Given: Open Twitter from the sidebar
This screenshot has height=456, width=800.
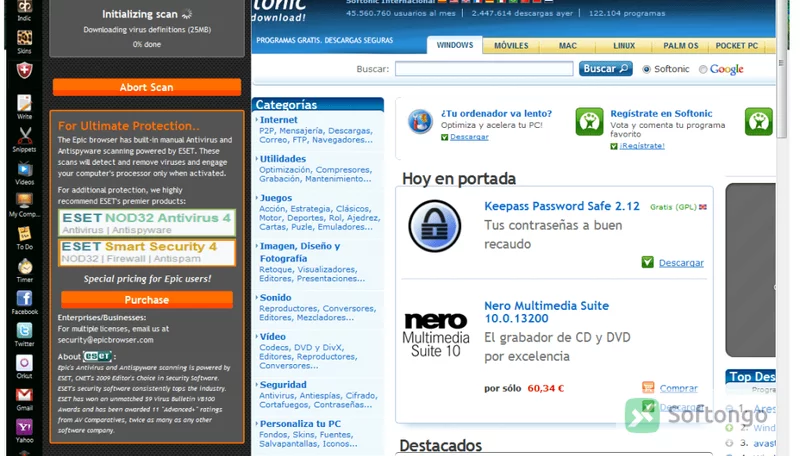Looking at the screenshot, I should (24, 335).
